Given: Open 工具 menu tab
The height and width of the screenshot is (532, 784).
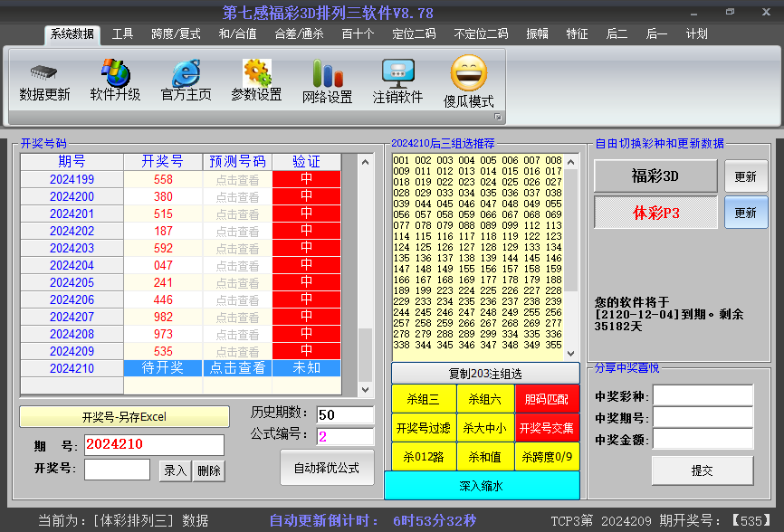Looking at the screenshot, I should pyautogui.click(x=122, y=34).
